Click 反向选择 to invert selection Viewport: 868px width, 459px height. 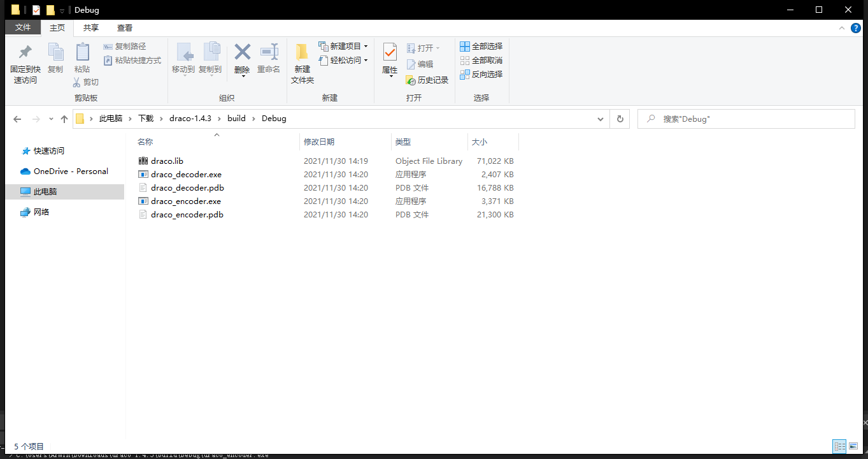click(x=481, y=75)
